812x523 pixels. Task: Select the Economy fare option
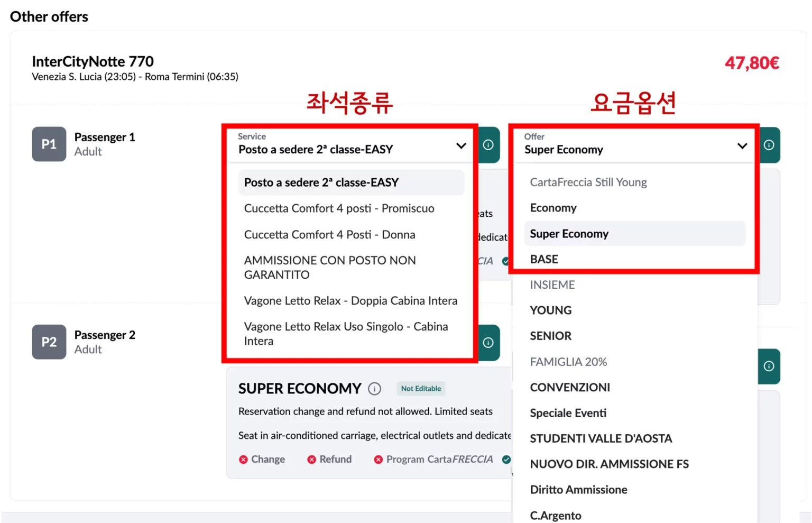[553, 207]
